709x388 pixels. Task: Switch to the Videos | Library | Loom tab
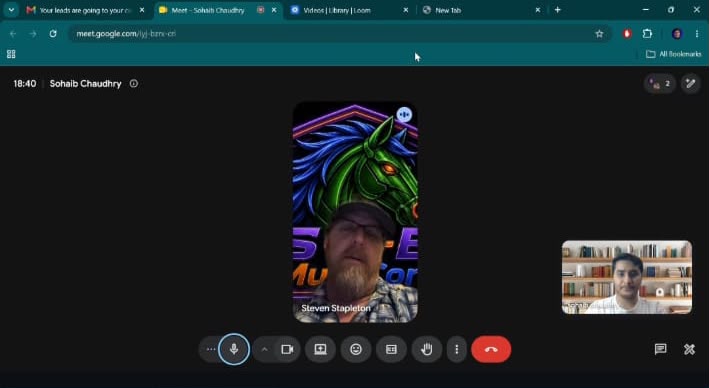(x=336, y=10)
